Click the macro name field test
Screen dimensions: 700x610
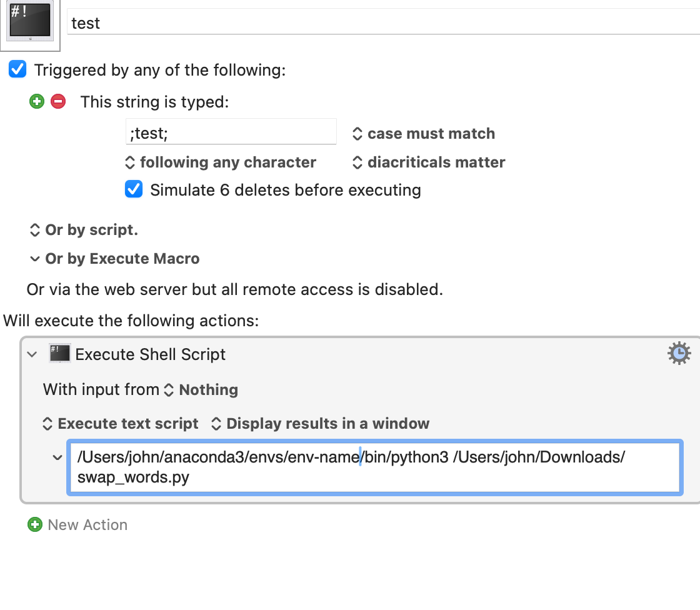click(x=383, y=22)
